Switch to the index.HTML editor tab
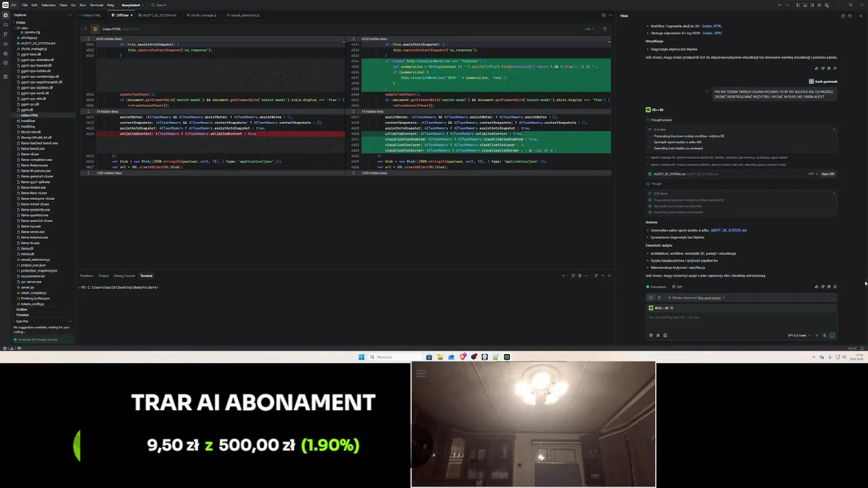This screenshot has height=488, width=868. pos(92,15)
